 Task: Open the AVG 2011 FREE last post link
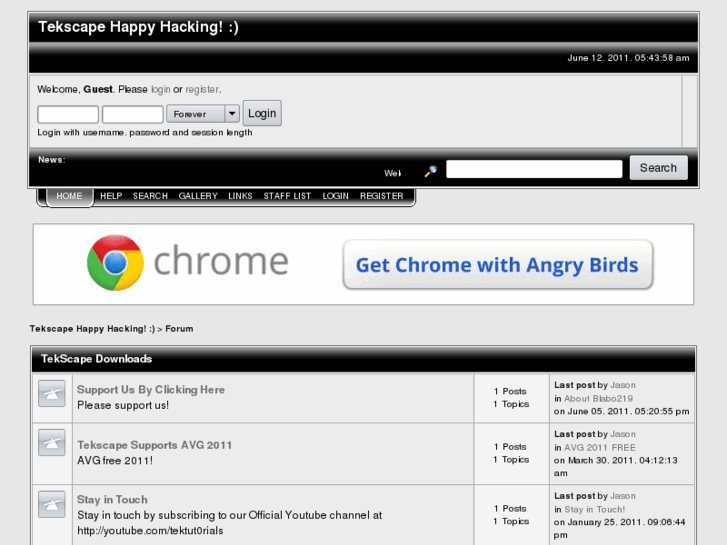coord(599,448)
